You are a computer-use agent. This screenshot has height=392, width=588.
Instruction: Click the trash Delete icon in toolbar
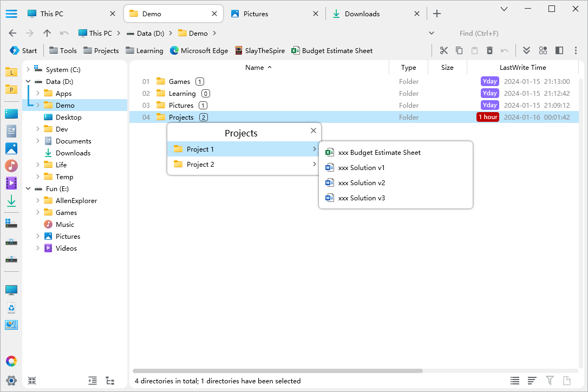click(489, 50)
